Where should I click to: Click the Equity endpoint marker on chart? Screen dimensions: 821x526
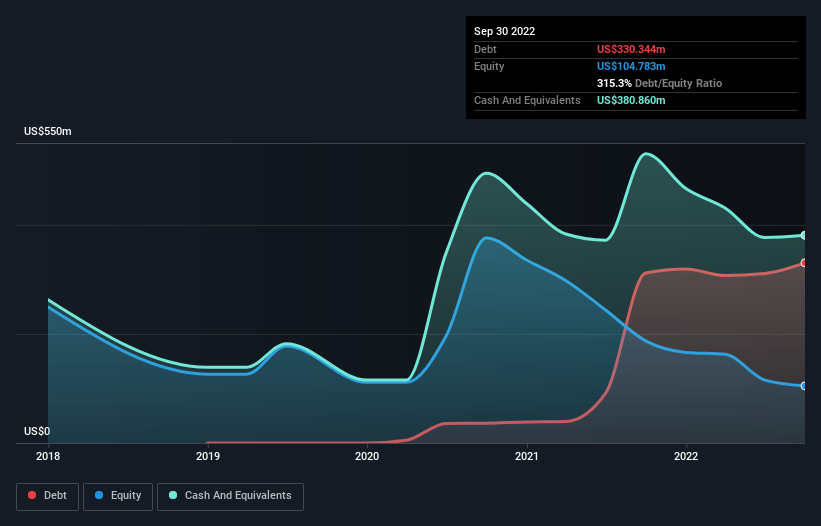[x=804, y=386]
